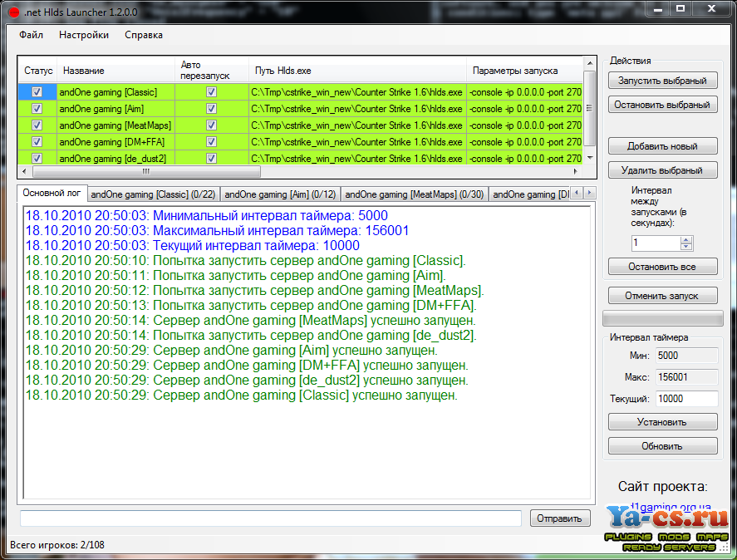This screenshot has height=560, width=737.
Task: Click log line Сервер andOne gaming [Classic] успешно запущен
Action: (241, 395)
